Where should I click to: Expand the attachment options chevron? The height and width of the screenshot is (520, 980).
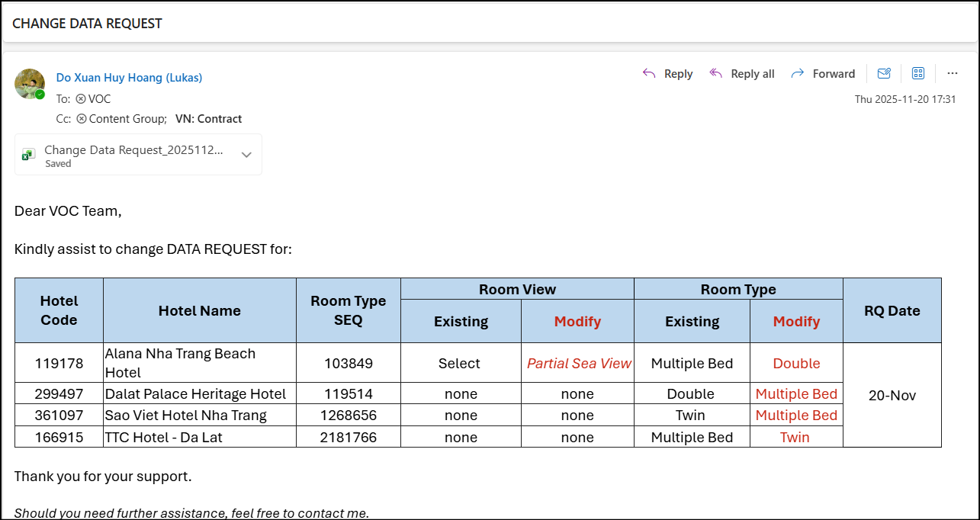[246, 154]
